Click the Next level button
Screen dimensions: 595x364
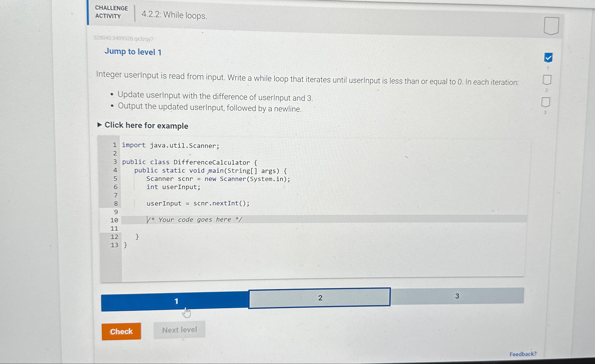point(179,331)
